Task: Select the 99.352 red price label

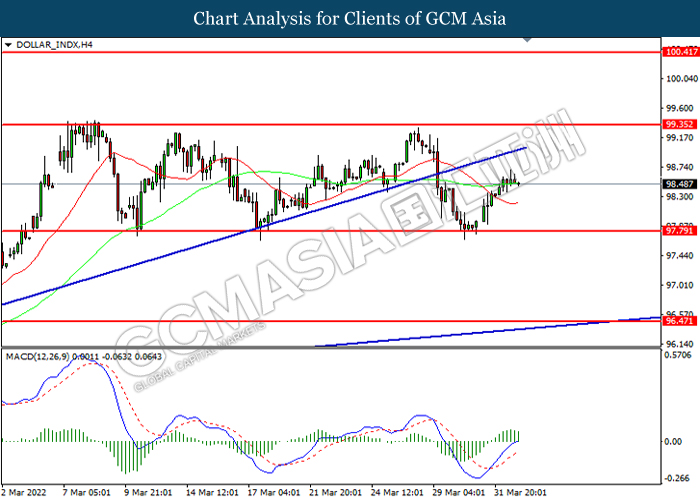Action: pyautogui.click(x=680, y=125)
